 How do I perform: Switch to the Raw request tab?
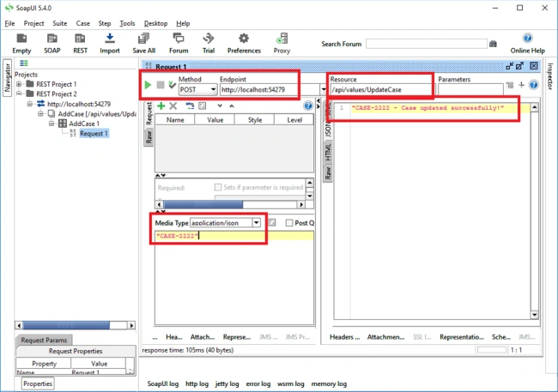click(x=149, y=137)
